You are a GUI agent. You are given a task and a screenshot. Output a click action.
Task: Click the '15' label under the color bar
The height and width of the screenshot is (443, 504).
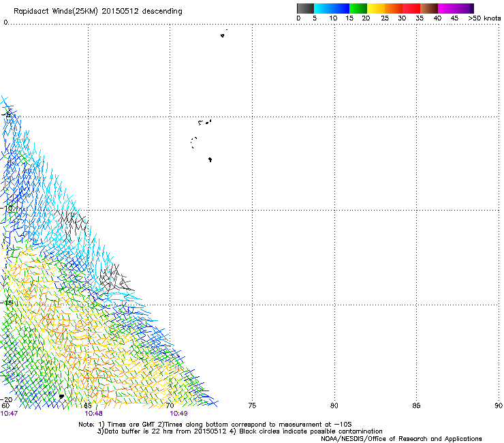tap(349, 18)
